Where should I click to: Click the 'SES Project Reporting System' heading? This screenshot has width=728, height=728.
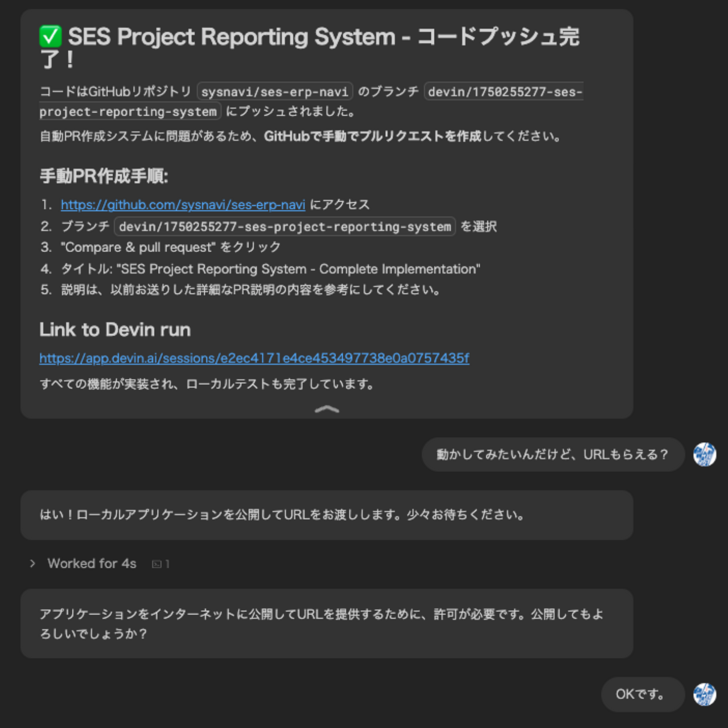[309, 48]
